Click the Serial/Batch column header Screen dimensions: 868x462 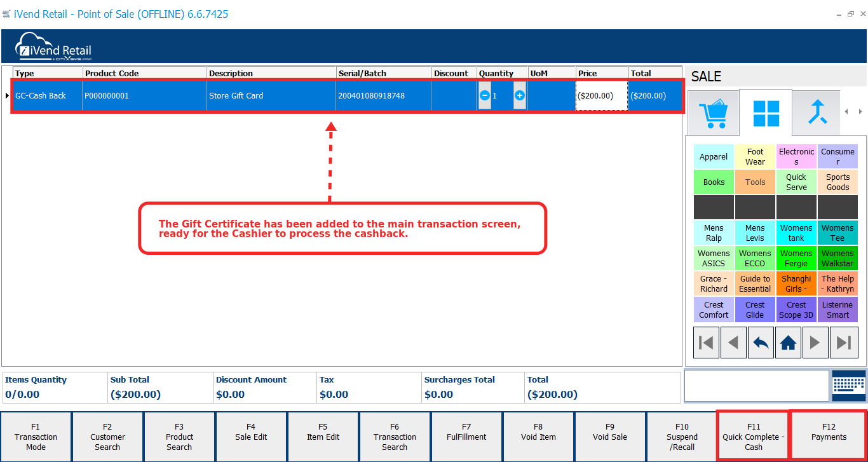pos(384,73)
